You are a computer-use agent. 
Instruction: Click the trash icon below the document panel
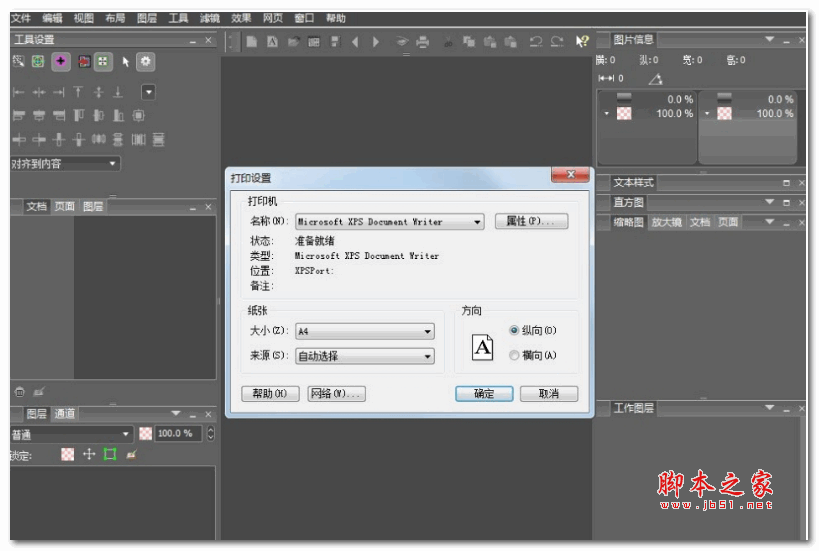(19, 391)
